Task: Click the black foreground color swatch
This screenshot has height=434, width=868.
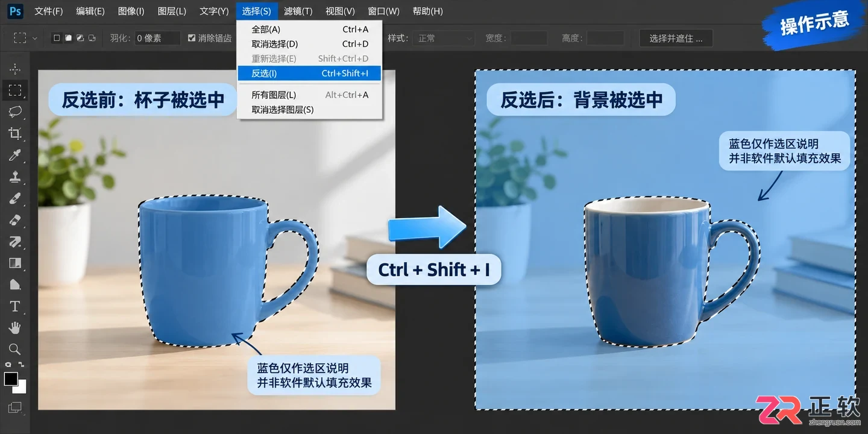Action: tap(10, 378)
